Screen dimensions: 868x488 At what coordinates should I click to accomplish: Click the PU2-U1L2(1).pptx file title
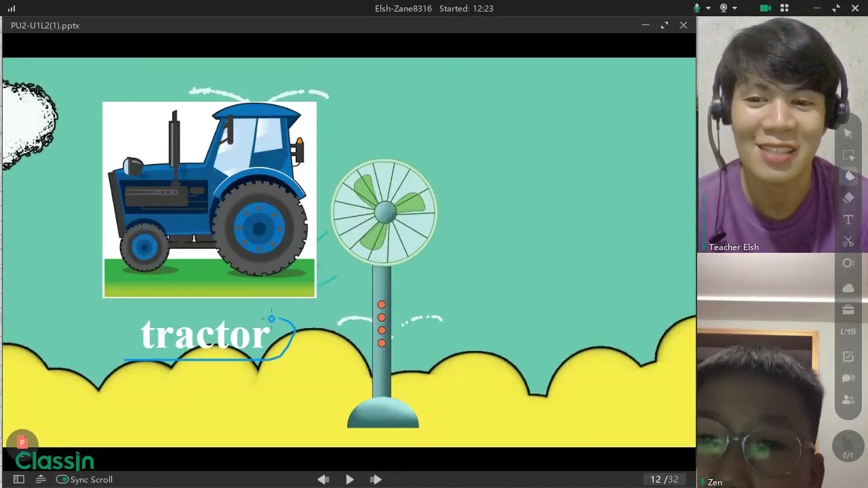(x=45, y=25)
